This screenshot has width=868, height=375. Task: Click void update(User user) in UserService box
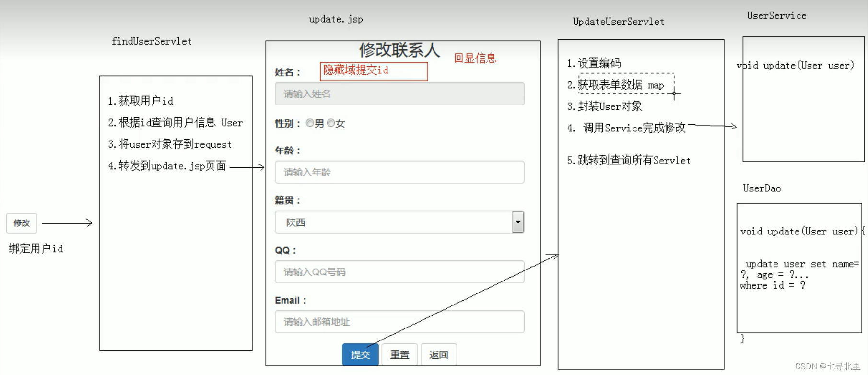point(795,66)
